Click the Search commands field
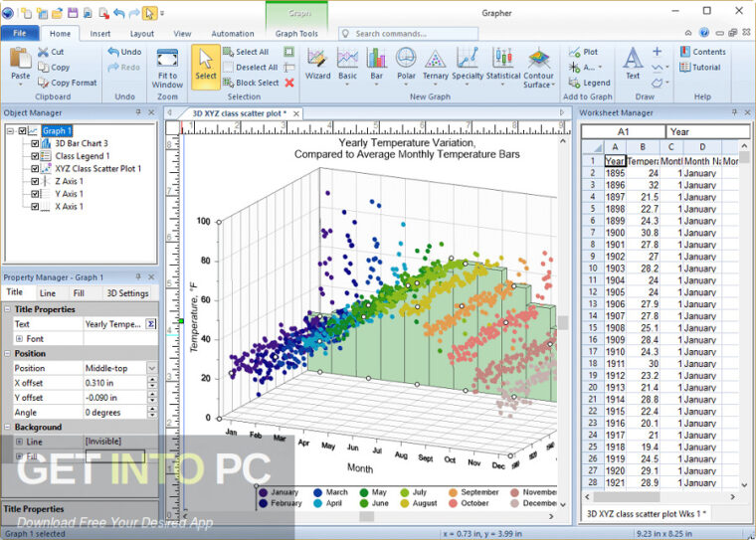 tap(409, 34)
